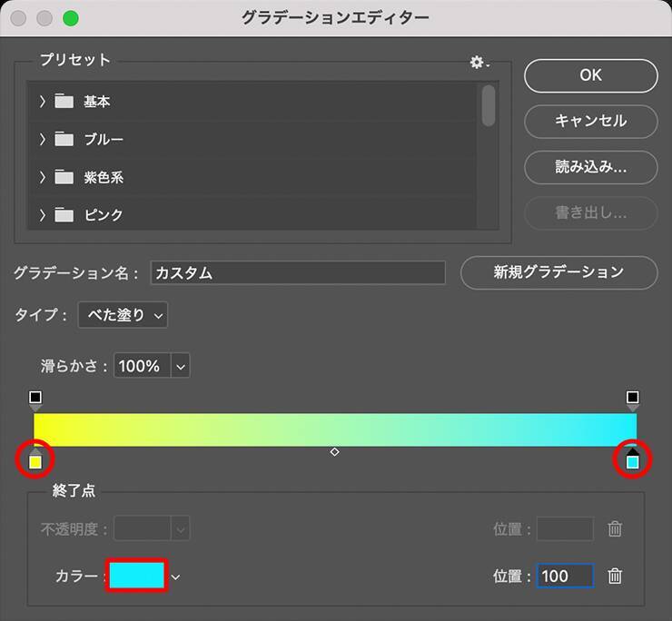Click the color stop 位置 field showing 100

click(565, 576)
